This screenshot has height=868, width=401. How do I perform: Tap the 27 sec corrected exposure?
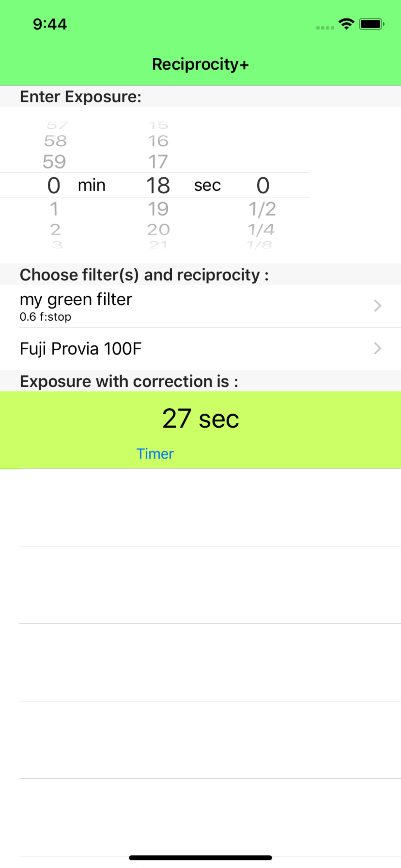point(200,418)
